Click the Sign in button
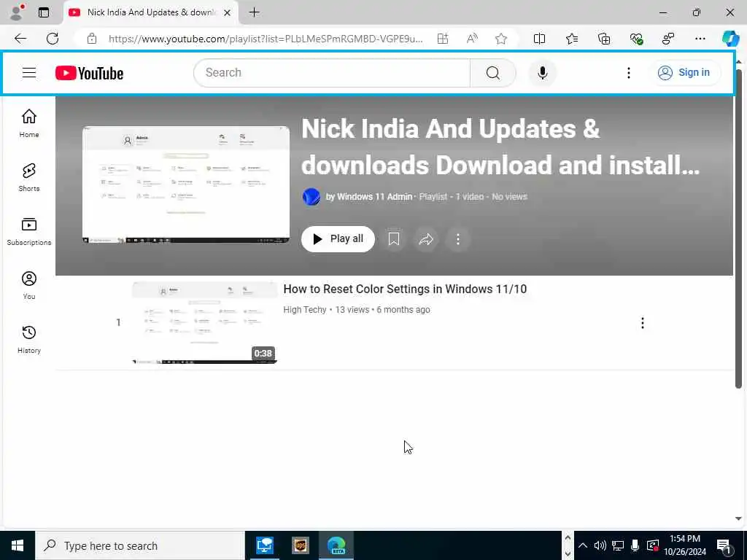This screenshot has height=560, width=747. 684,72
